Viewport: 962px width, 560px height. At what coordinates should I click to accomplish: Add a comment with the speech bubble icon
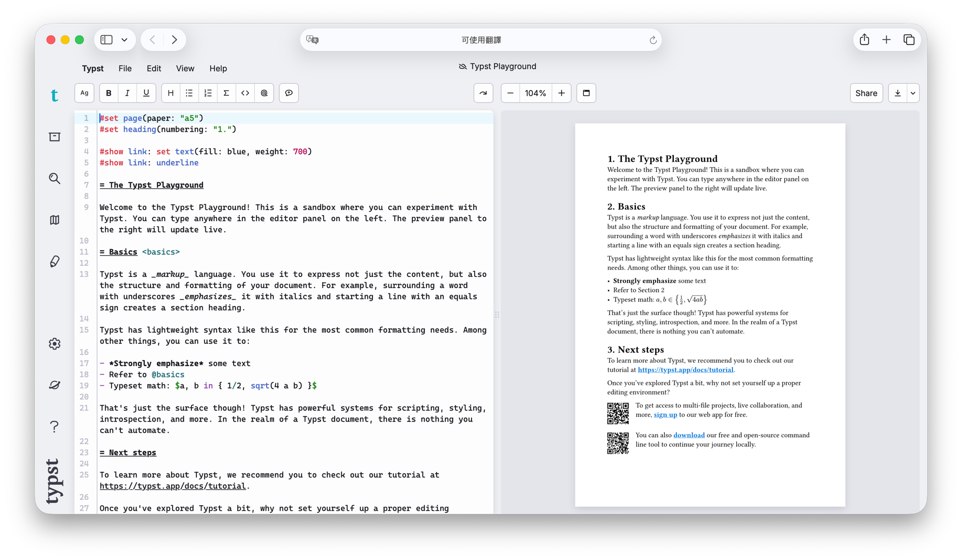(289, 93)
